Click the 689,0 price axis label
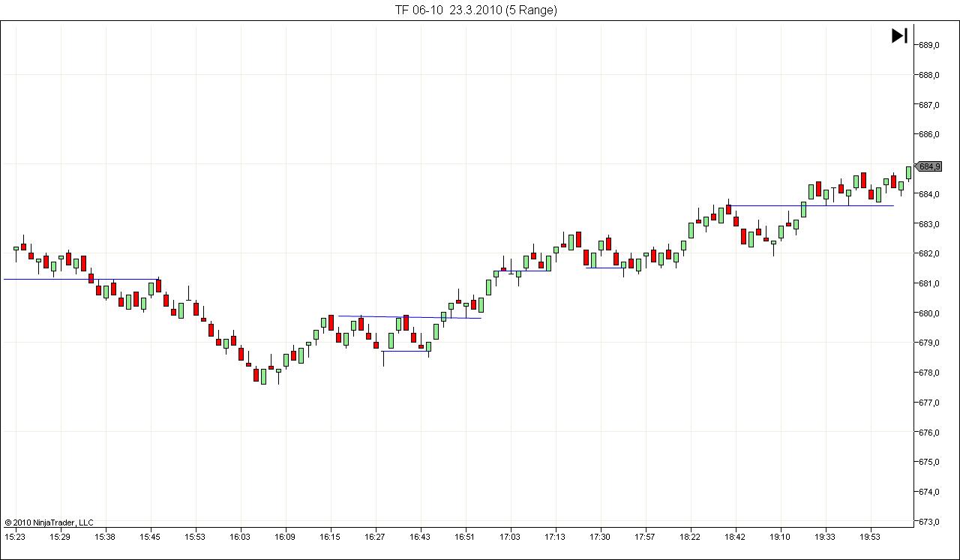The image size is (960, 560). pos(929,45)
